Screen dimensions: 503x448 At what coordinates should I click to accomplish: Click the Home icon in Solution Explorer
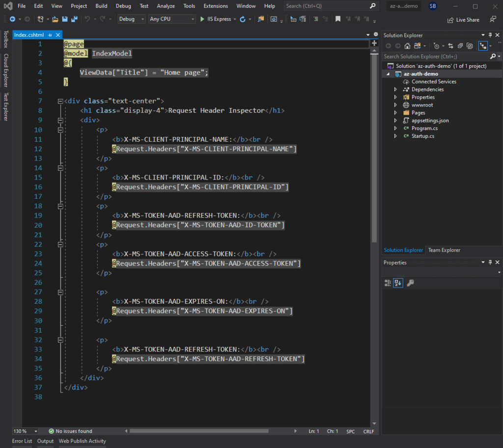407,46
